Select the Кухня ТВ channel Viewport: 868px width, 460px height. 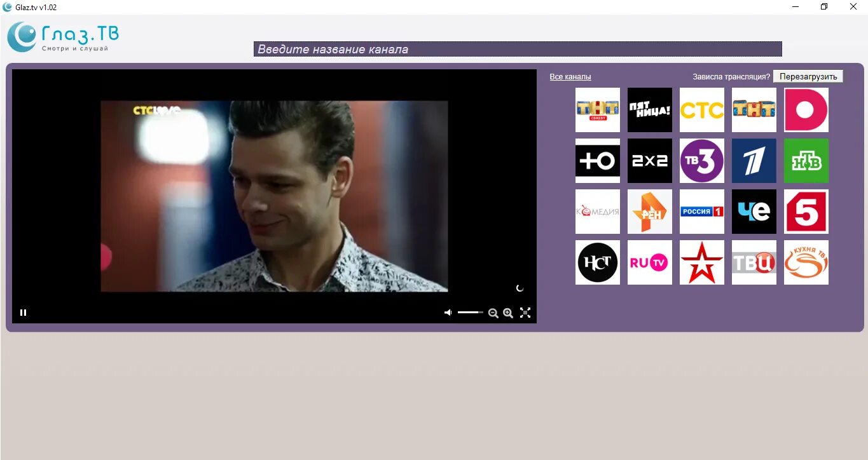click(806, 262)
